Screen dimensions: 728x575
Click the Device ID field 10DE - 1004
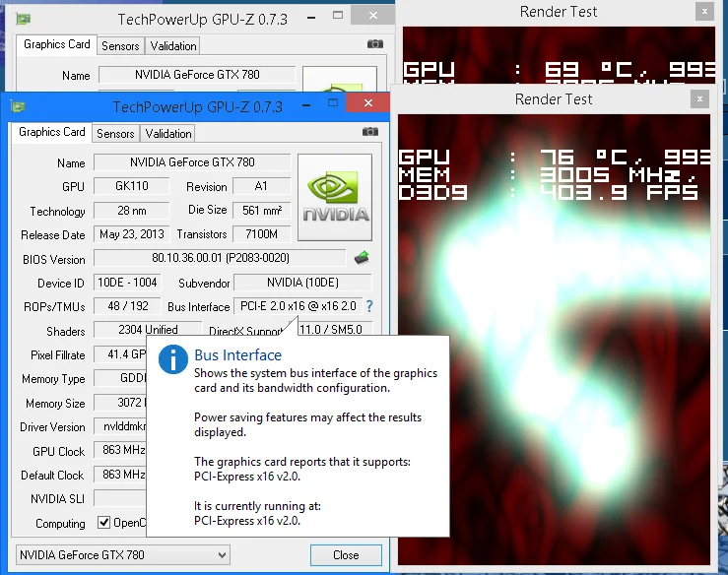(x=127, y=283)
